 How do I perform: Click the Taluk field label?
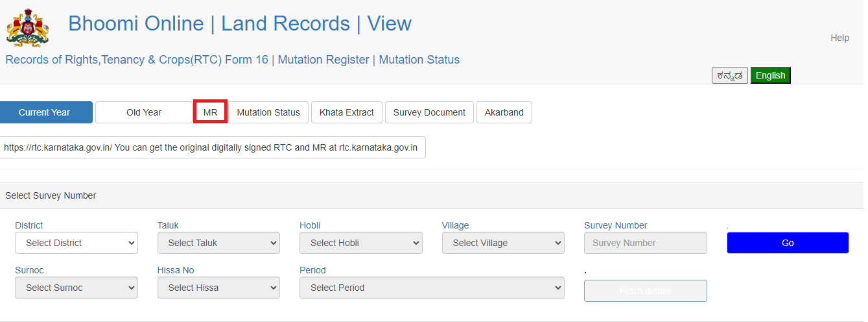(168, 225)
